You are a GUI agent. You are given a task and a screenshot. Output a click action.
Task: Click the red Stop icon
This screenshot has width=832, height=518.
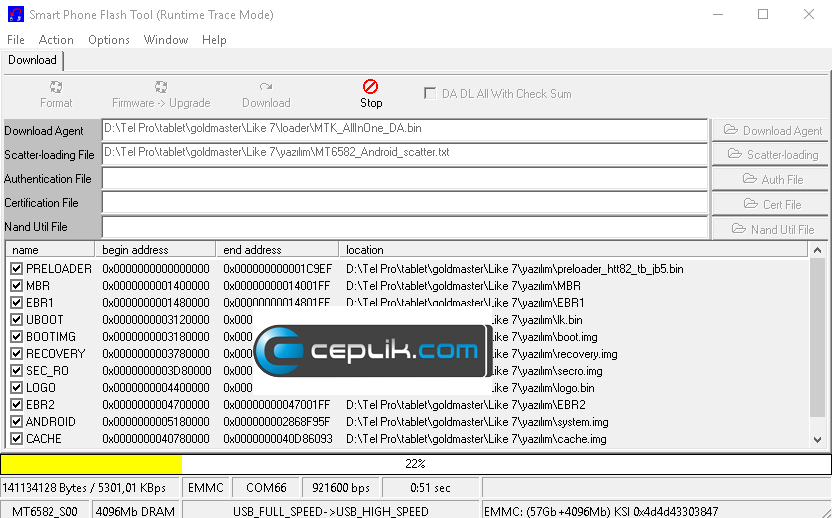[x=371, y=88]
